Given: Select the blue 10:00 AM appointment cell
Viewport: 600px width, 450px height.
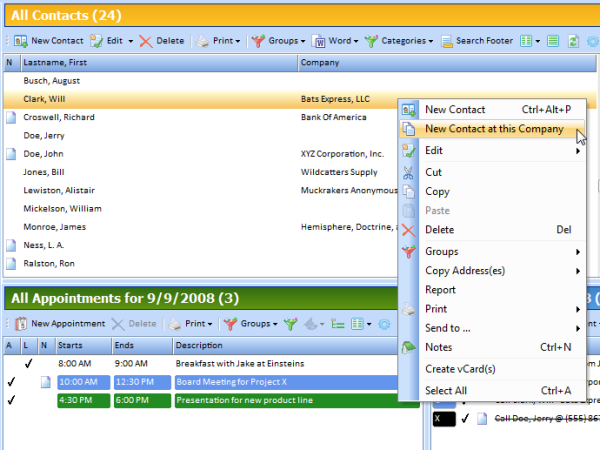Looking at the screenshot, I should pyautogui.click(x=83, y=382).
